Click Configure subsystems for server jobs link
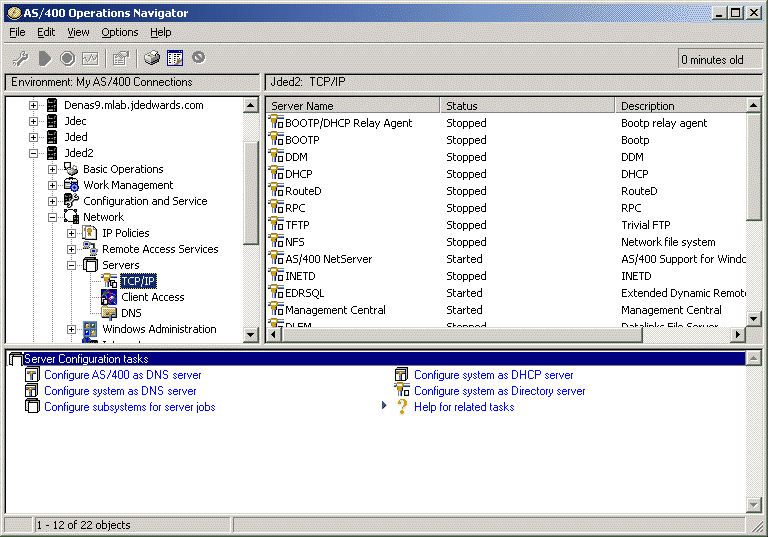 [129, 407]
